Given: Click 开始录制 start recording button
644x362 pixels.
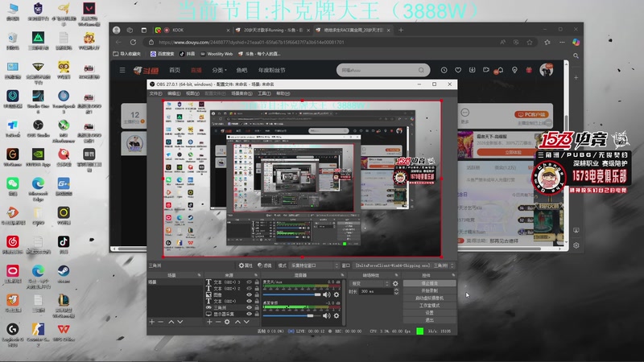Looking at the screenshot, I should [429, 290].
